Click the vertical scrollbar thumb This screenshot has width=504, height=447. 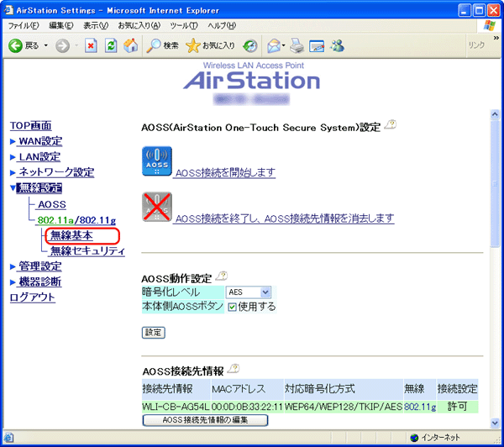(495, 183)
